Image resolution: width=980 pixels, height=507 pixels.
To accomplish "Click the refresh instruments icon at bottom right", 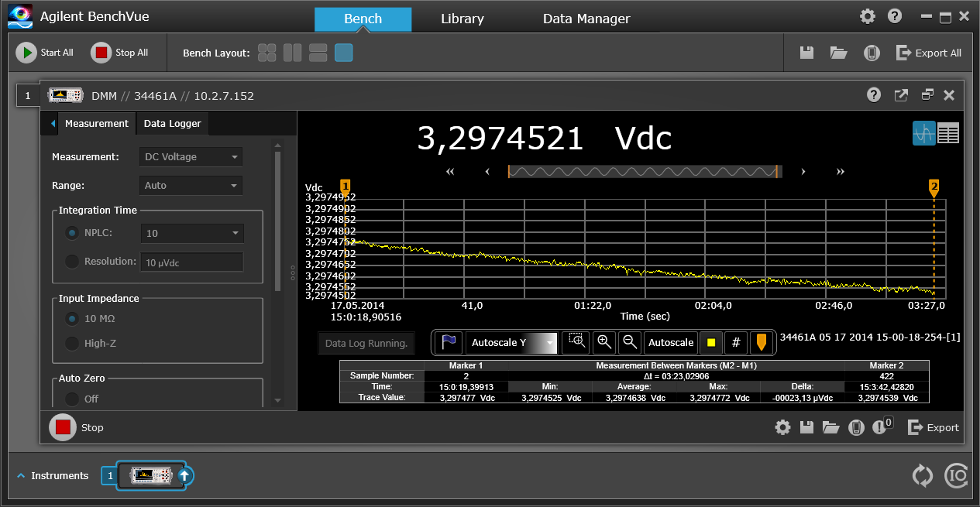I will (922, 475).
